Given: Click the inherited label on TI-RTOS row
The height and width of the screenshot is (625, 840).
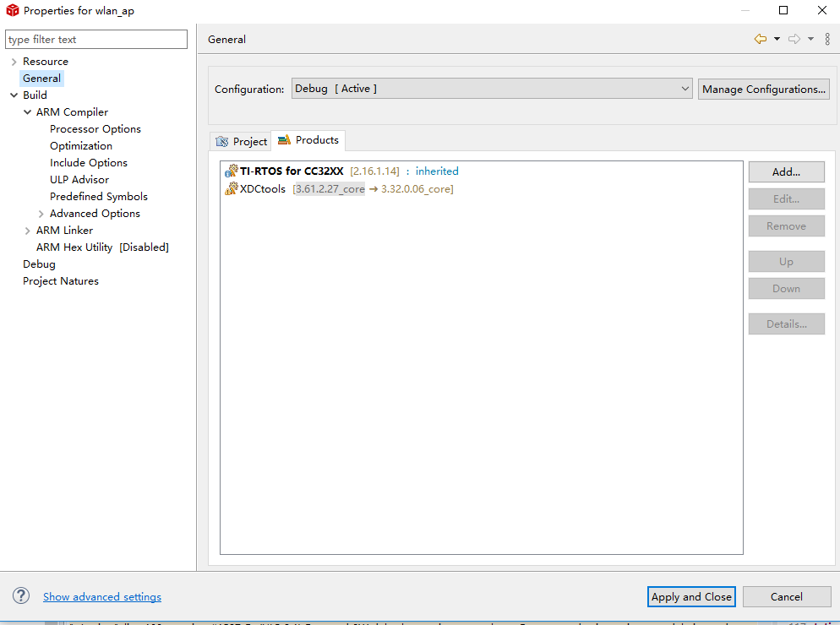Looking at the screenshot, I should pyautogui.click(x=437, y=171).
